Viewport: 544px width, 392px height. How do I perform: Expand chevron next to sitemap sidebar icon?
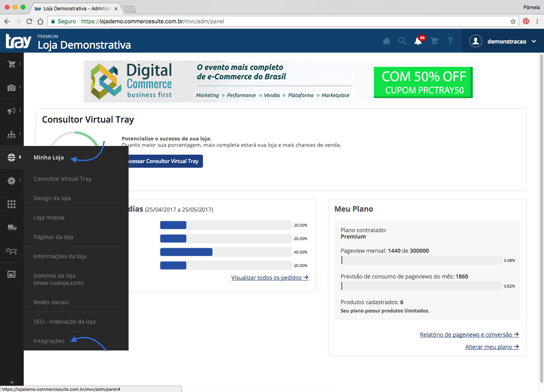tap(20, 133)
